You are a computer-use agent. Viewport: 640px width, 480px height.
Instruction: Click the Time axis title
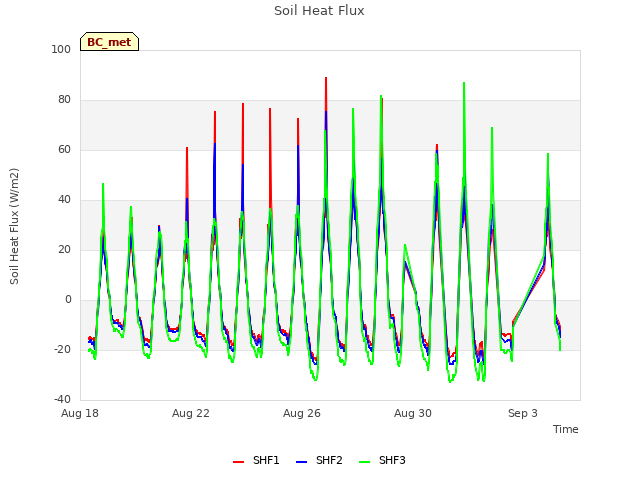point(566,429)
